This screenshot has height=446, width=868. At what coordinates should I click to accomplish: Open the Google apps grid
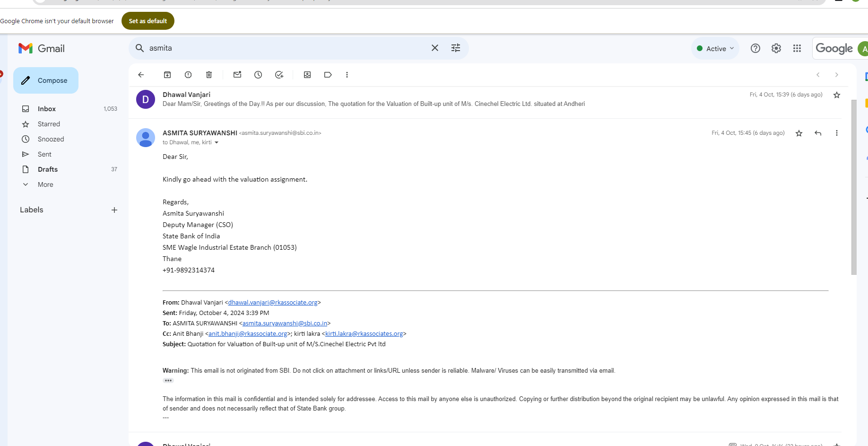coord(797,48)
